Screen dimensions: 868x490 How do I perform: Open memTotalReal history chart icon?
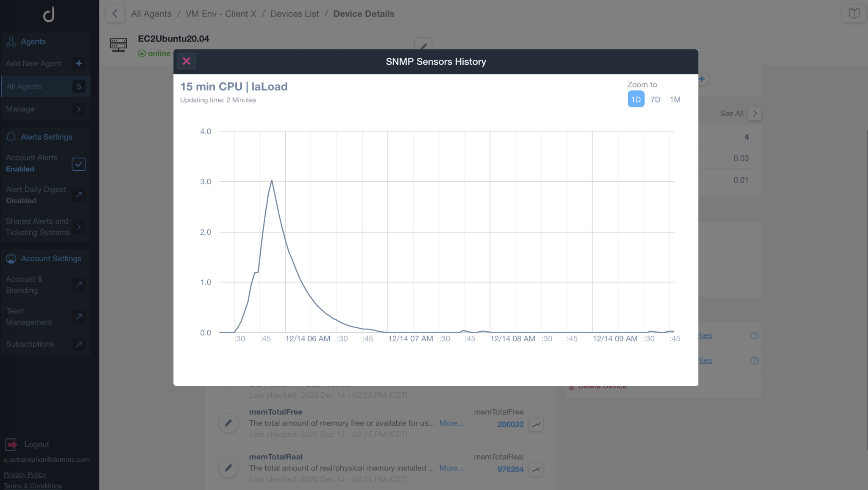536,469
